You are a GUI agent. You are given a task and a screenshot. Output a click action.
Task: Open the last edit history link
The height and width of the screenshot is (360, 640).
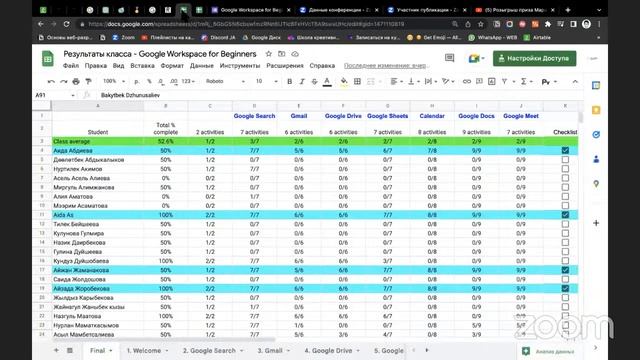386,66
